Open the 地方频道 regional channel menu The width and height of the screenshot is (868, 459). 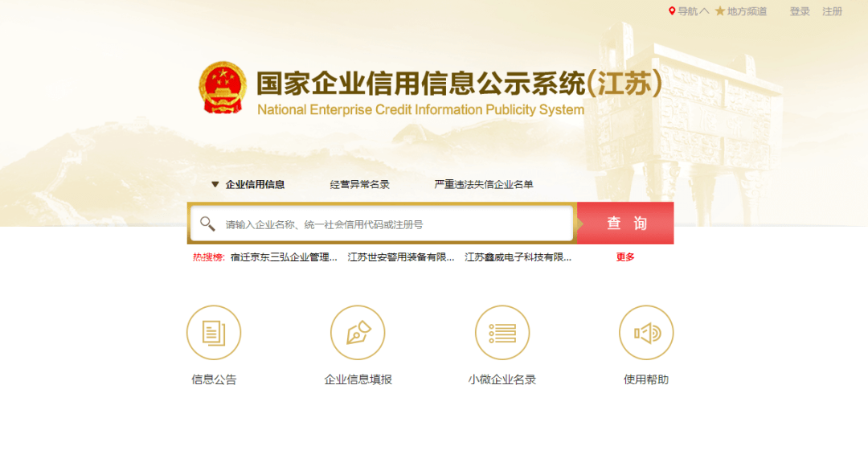tap(746, 11)
